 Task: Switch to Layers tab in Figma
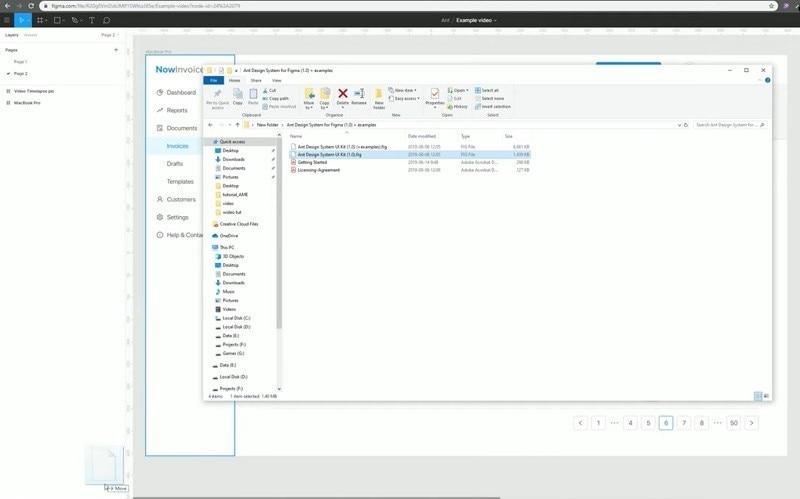(x=12, y=35)
